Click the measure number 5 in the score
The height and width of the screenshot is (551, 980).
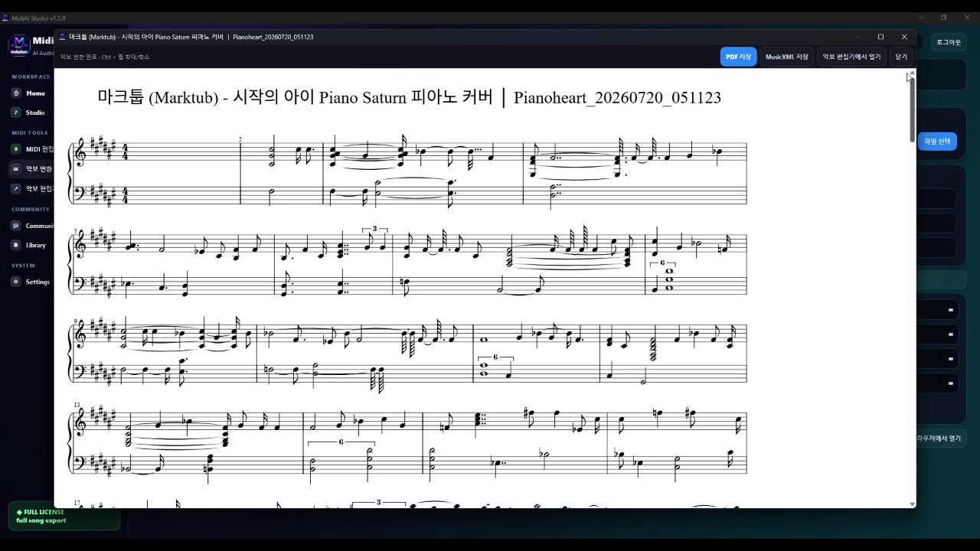click(76, 230)
